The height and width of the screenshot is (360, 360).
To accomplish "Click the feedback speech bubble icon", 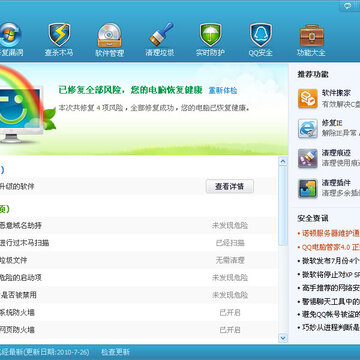I will (x=348, y=6).
